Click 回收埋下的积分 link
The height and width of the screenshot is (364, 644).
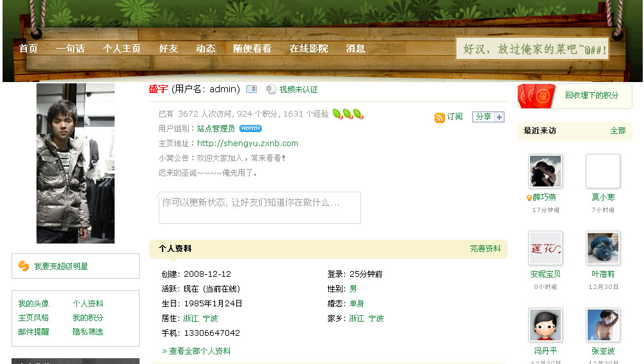click(x=592, y=95)
